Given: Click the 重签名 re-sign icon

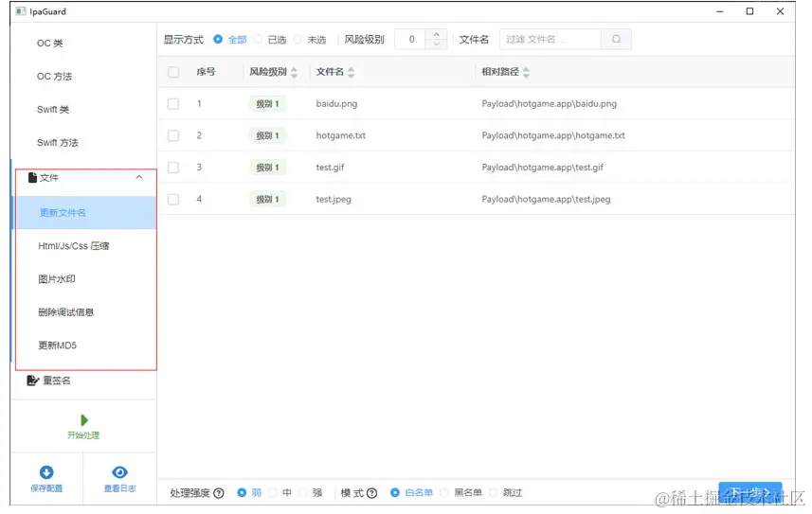Looking at the screenshot, I should point(32,381).
